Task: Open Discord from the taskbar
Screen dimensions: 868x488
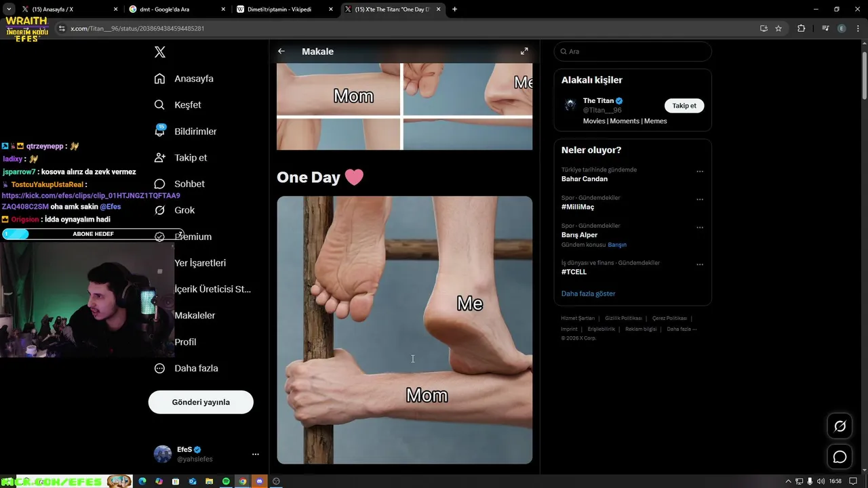Action: click(x=259, y=481)
